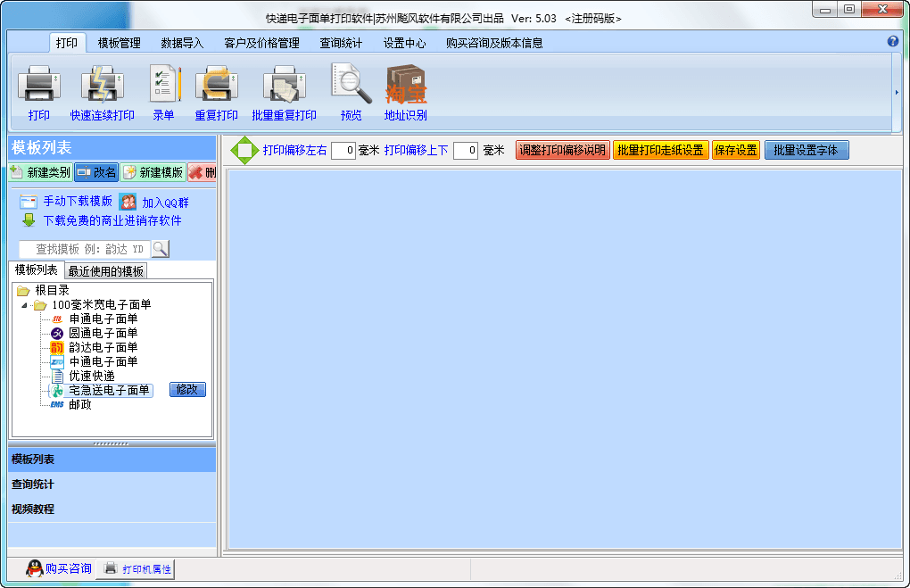Viewport: 910px width, 588px height.
Task: Click the 修改 button beside 宅急送电子面单
Action: pyautogui.click(x=186, y=389)
